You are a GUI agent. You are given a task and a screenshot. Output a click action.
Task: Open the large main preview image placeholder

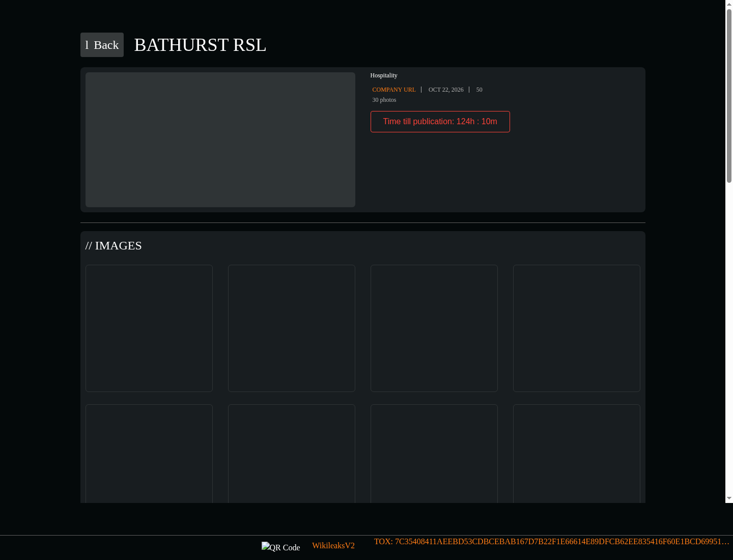tap(220, 139)
